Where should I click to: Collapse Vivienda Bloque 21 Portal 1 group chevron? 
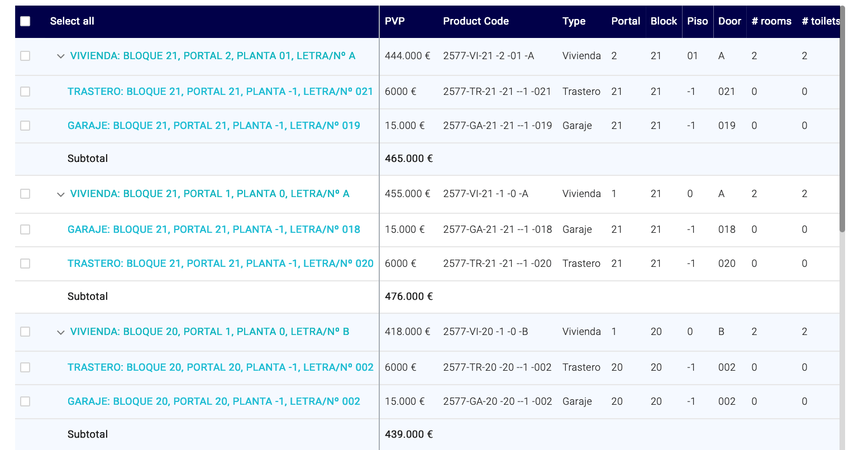[x=61, y=194]
